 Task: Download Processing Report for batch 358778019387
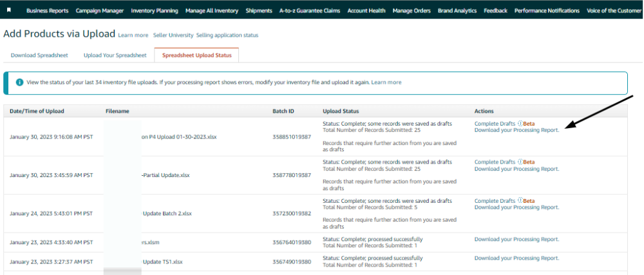pos(516,169)
